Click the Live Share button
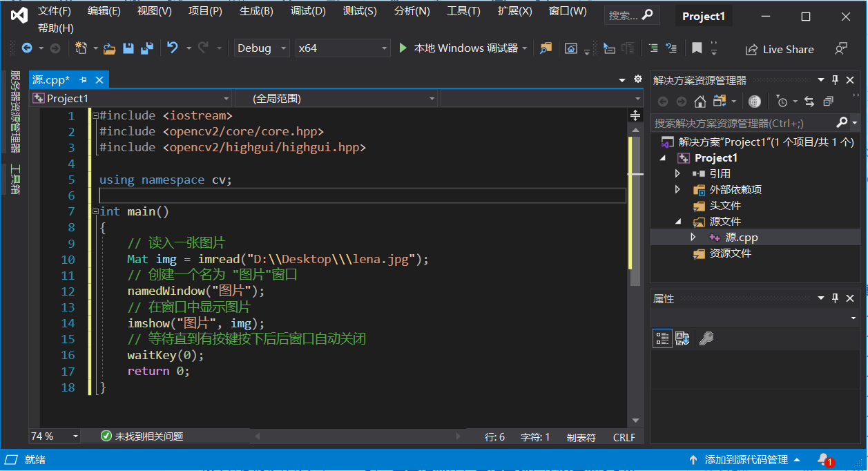 tap(780, 49)
